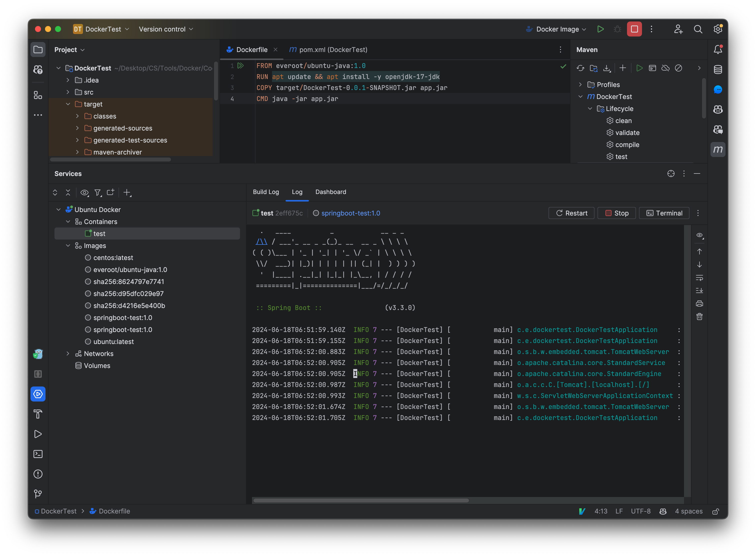The image size is (756, 556).
Task: Select the centos:latest image
Action: 113,258
